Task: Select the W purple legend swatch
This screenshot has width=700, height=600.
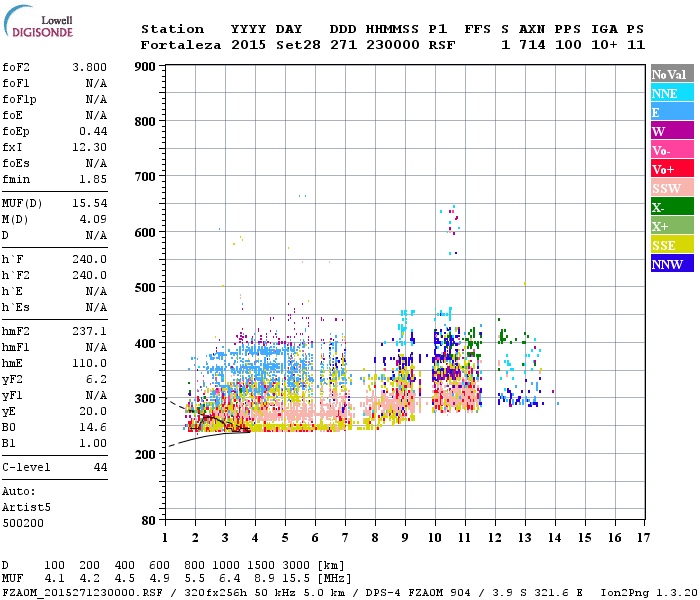Action: coord(672,131)
